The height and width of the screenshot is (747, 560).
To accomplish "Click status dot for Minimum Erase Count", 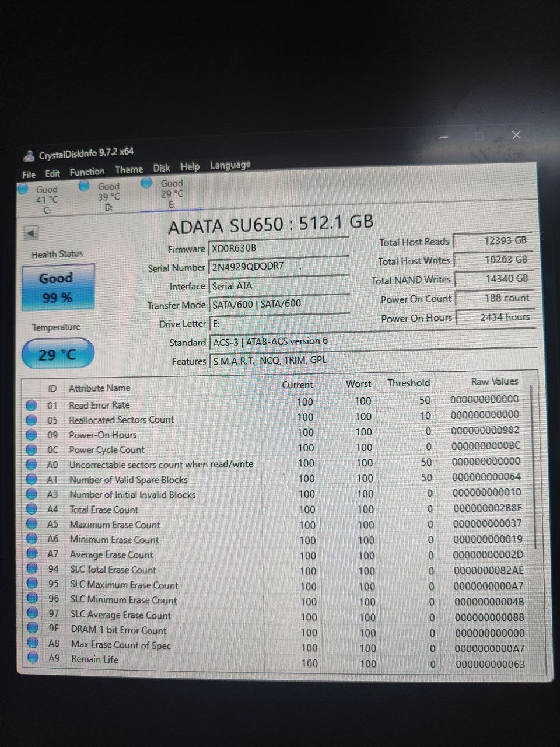I will tap(32, 540).
